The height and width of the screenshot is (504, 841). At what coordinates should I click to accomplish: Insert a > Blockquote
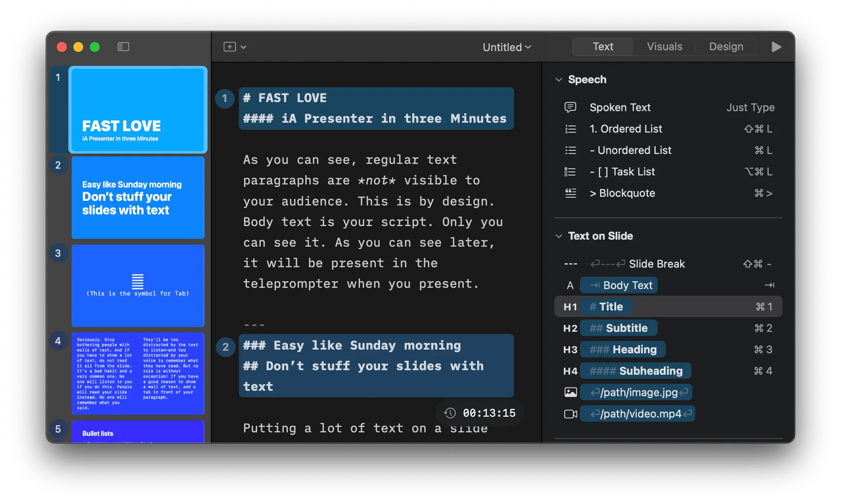point(668,193)
